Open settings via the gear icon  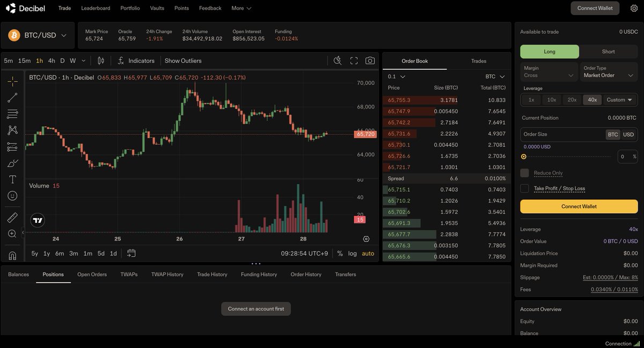tap(634, 8)
